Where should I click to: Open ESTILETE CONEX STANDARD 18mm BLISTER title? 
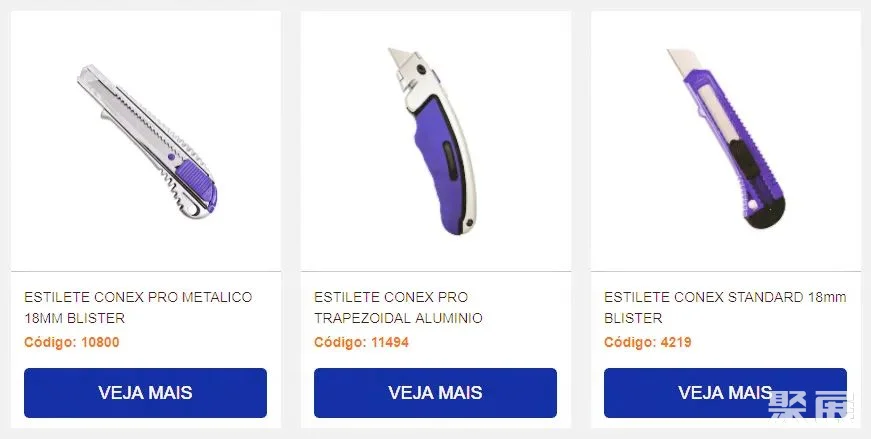point(725,307)
